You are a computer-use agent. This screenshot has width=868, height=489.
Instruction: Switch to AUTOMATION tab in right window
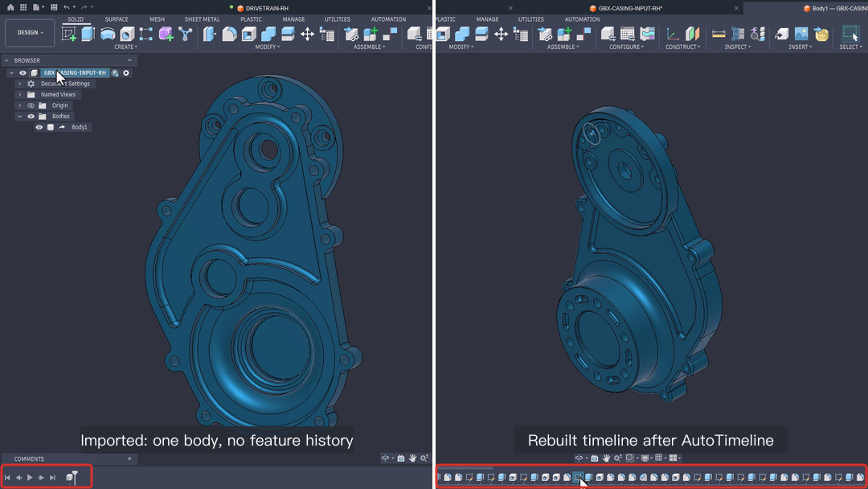pos(582,18)
